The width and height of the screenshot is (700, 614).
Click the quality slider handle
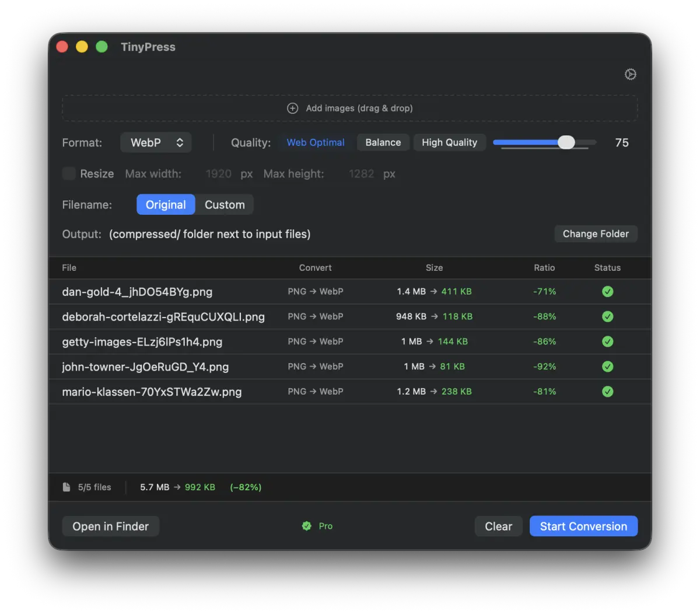click(x=566, y=142)
